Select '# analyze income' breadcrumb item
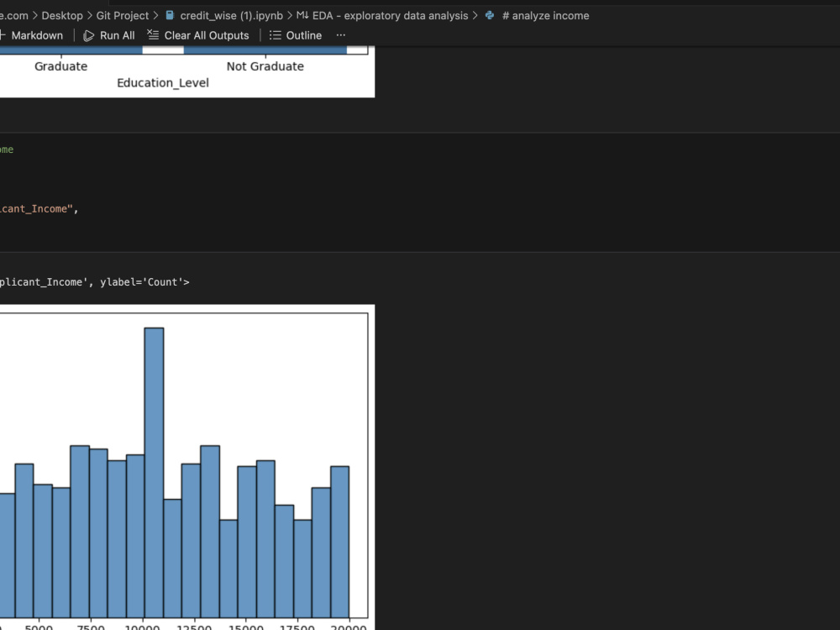 click(545, 15)
